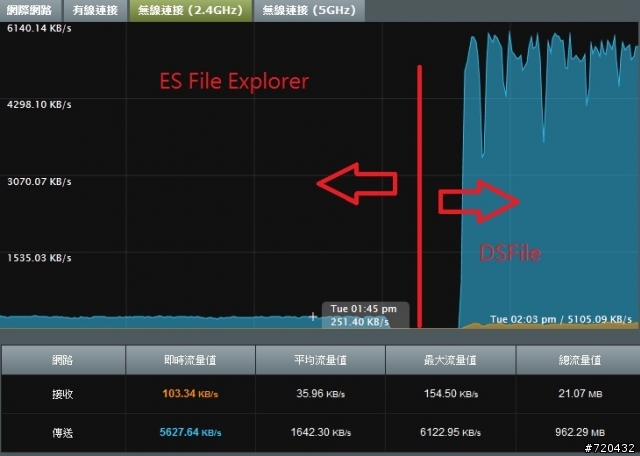Switch to 無線連接 (5GHz) tab

pos(309,10)
